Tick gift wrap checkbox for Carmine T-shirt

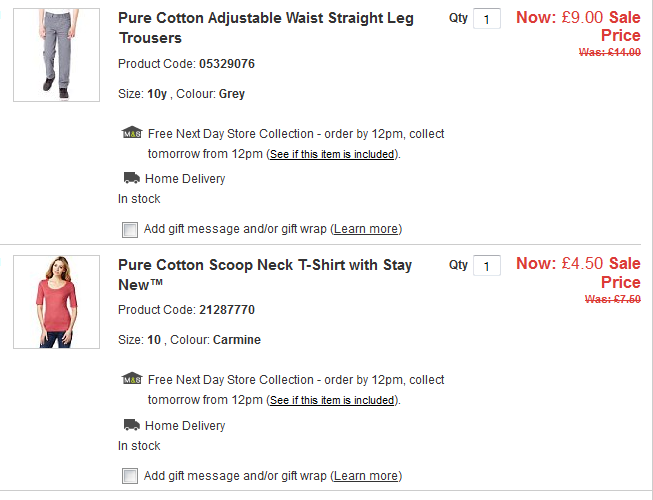(x=130, y=476)
